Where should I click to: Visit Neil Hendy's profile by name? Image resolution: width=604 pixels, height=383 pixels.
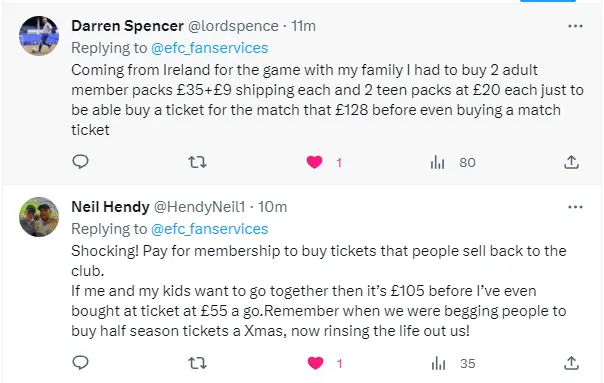click(110, 207)
